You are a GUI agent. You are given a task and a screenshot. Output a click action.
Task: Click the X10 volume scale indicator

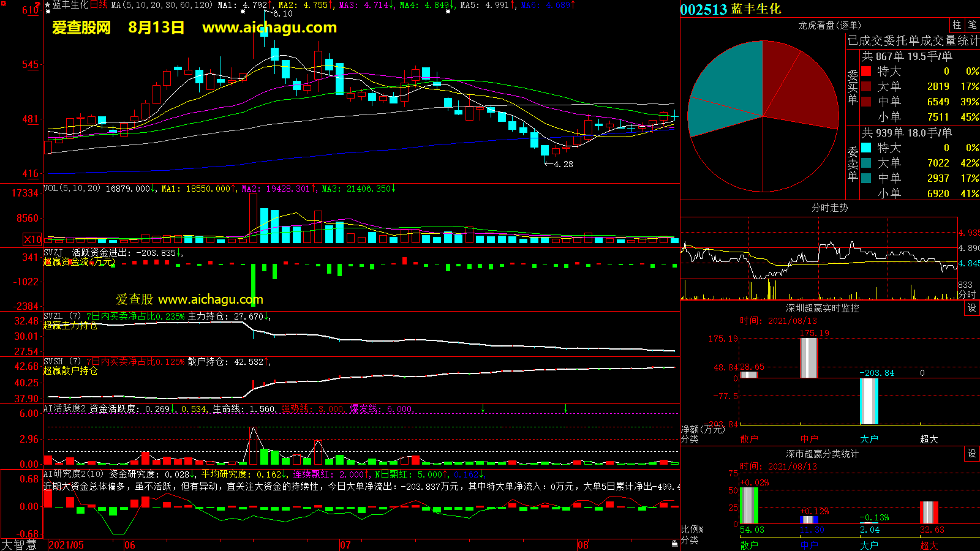(32, 239)
